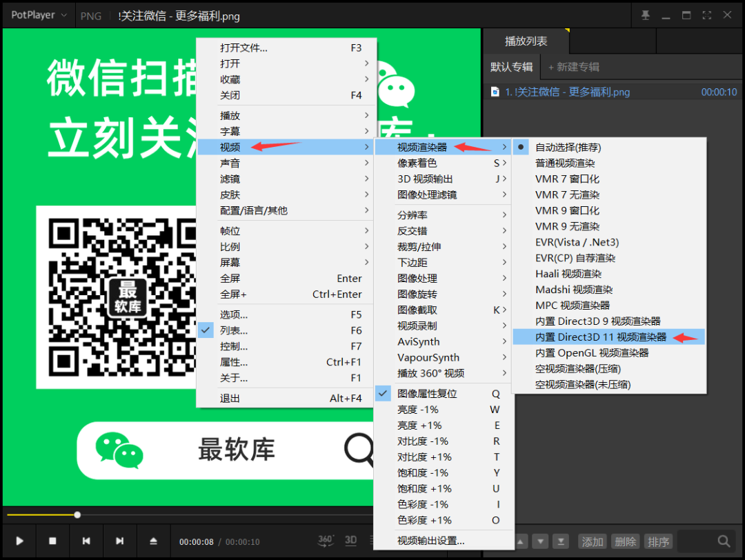Open the 声音 submenu
The image size is (745, 560).
[286, 163]
